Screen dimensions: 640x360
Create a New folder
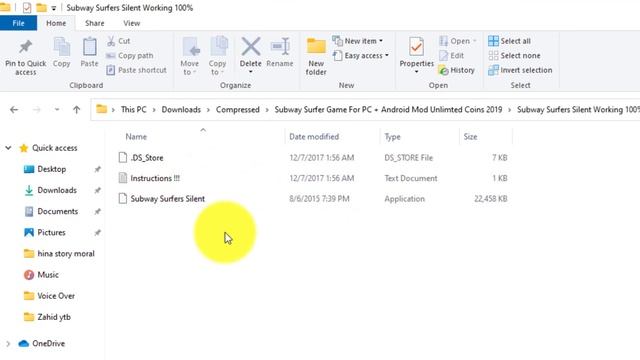(316, 56)
